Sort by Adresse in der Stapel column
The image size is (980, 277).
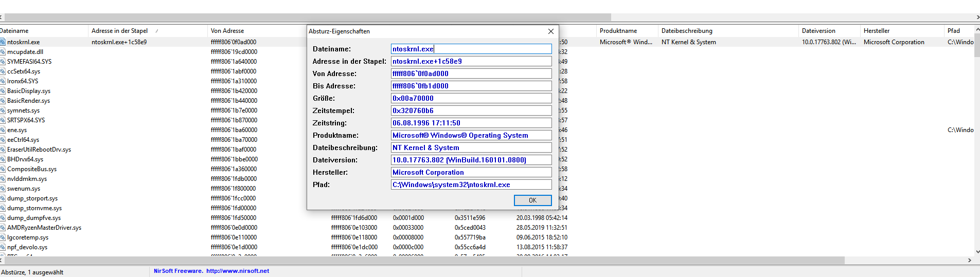coord(147,31)
